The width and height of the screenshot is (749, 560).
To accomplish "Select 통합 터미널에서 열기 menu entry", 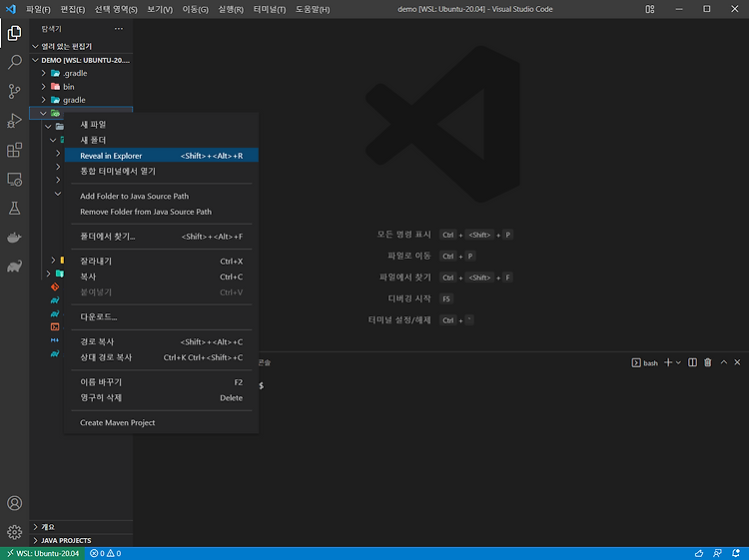I will 162,171.
